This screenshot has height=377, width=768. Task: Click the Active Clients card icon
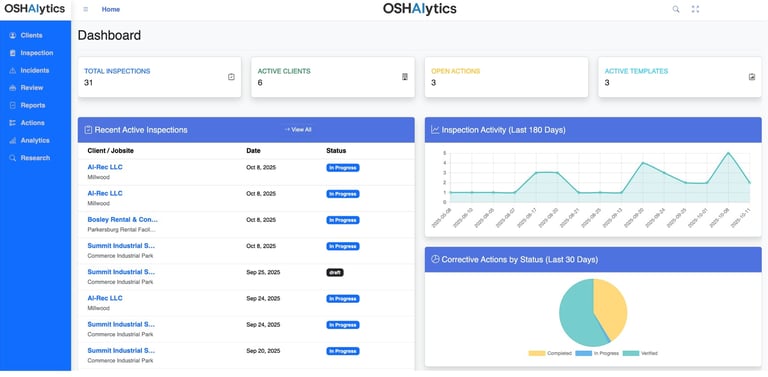point(405,77)
